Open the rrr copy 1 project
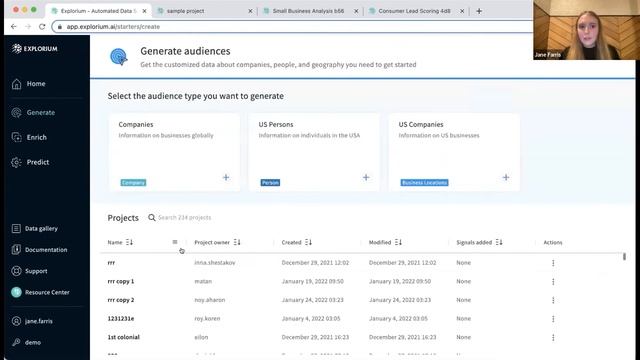The width and height of the screenshot is (640, 360). [121, 282]
